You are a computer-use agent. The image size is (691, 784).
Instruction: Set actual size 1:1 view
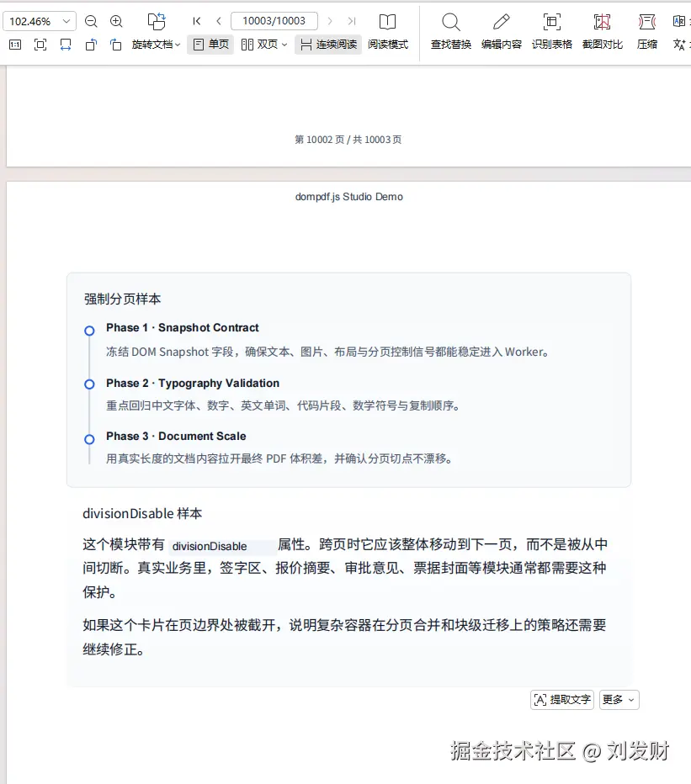tap(15, 45)
